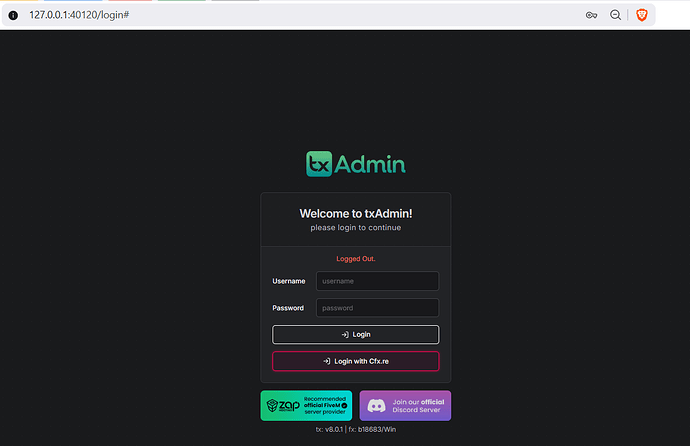Focus the Username input field

377,281
